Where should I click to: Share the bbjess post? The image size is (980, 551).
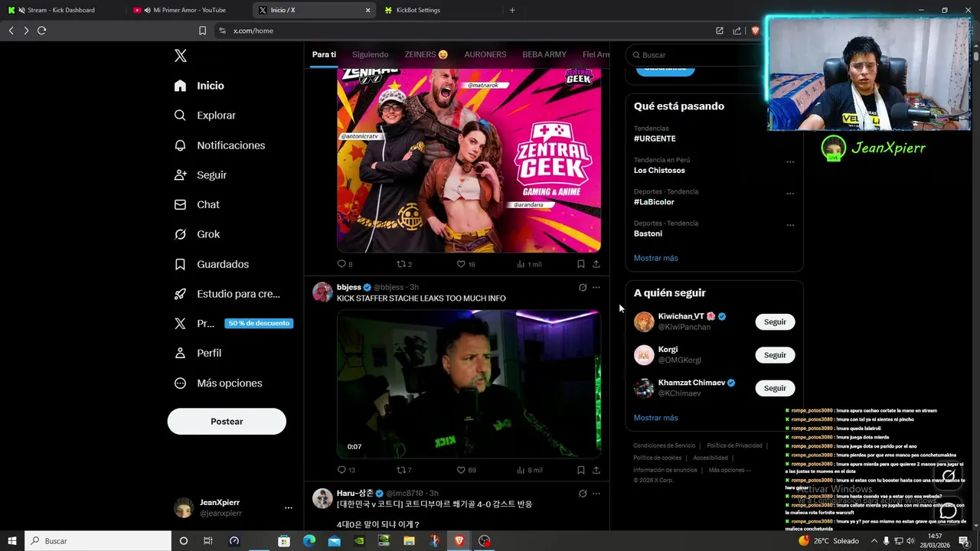click(596, 470)
